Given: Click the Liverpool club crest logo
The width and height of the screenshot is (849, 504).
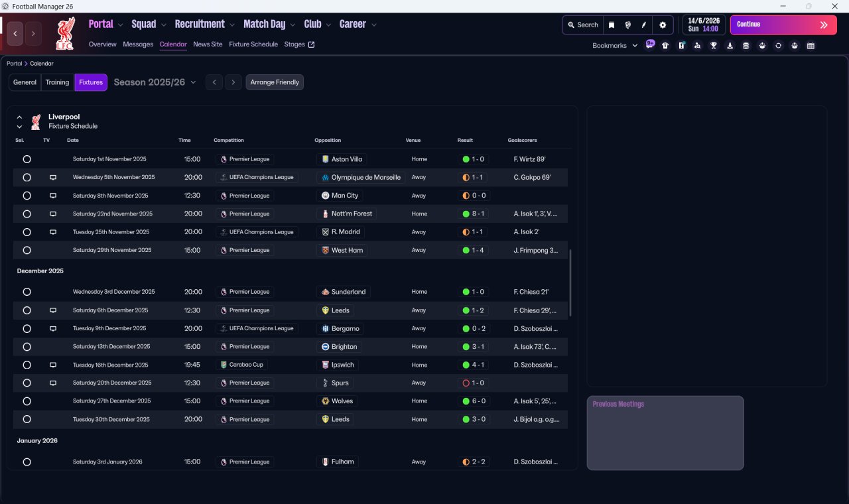Looking at the screenshot, I should 65,34.
